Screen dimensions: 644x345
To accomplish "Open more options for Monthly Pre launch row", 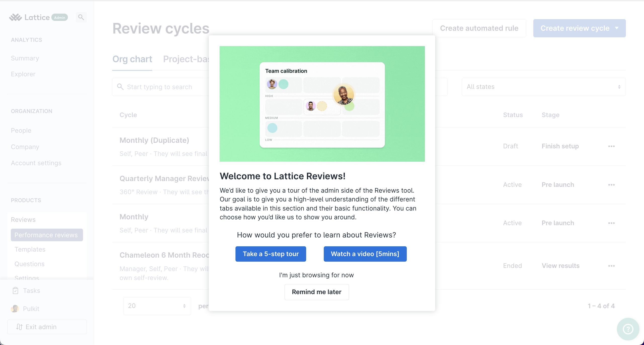I will click(612, 223).
